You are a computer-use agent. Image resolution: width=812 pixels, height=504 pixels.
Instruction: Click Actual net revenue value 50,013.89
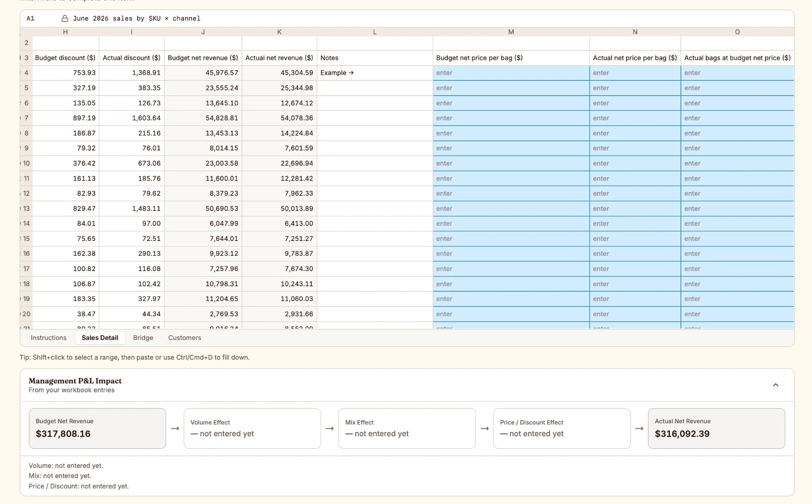coord(279,208)
